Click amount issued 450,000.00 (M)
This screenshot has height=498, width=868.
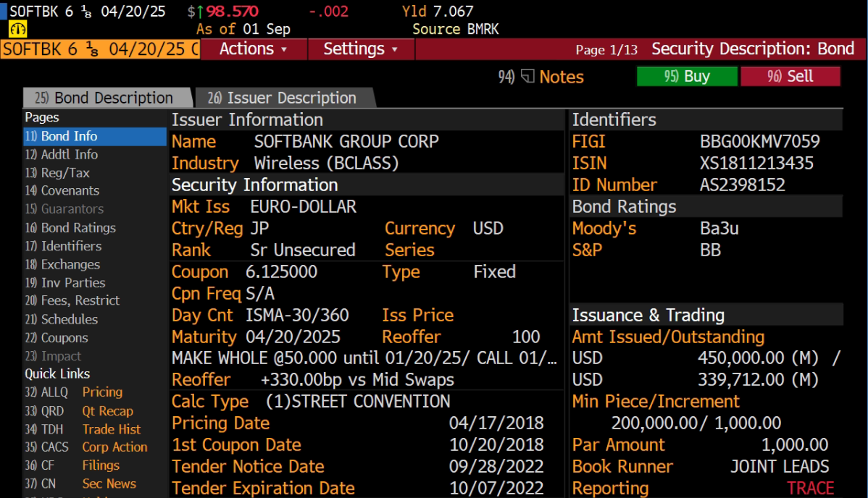coord(758,358)
